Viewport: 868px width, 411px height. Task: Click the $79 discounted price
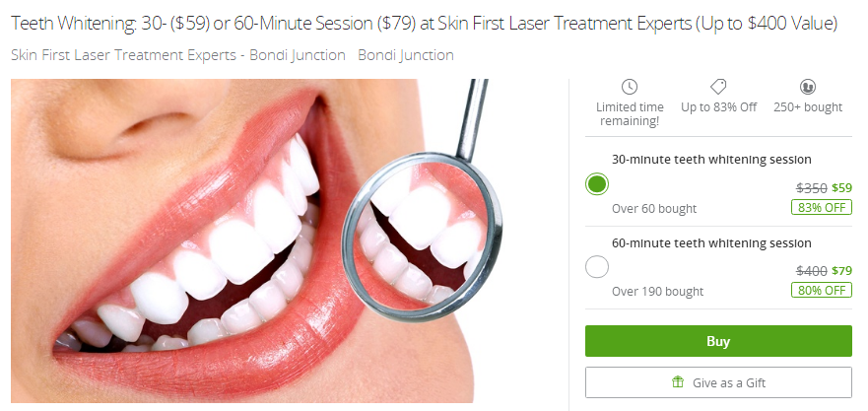(841, 271)
